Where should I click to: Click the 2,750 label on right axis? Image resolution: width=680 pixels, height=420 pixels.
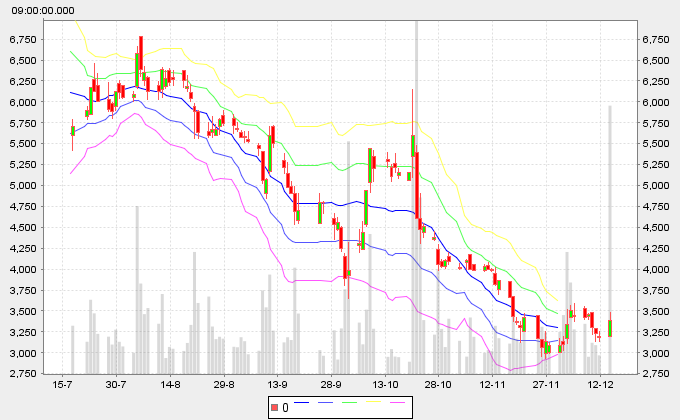click(x=657, y=374)
